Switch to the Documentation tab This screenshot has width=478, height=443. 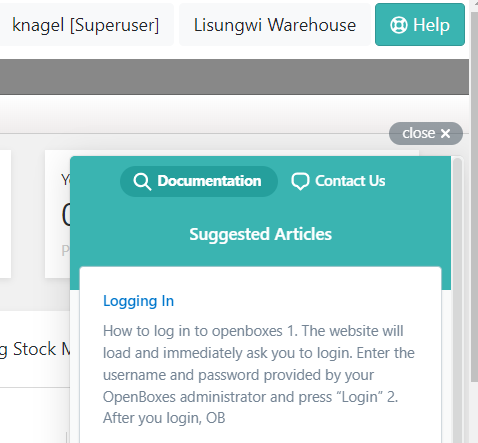click(x=199, y=181)
